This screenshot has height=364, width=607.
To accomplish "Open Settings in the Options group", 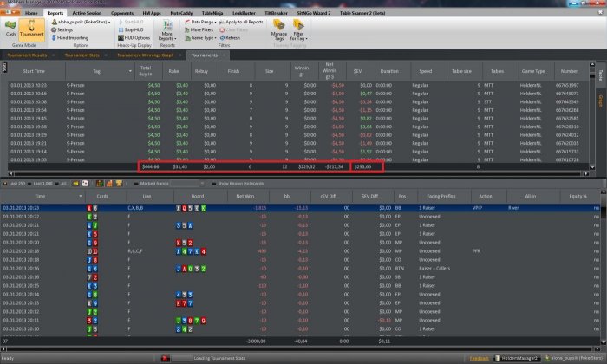I will pyautogui.click(x=64, y=29).
